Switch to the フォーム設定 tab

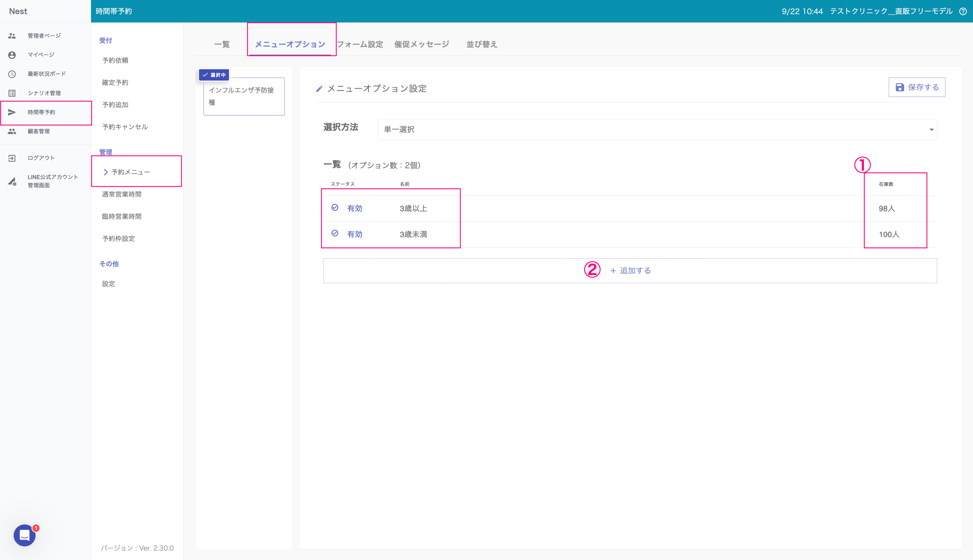point(360,45)
